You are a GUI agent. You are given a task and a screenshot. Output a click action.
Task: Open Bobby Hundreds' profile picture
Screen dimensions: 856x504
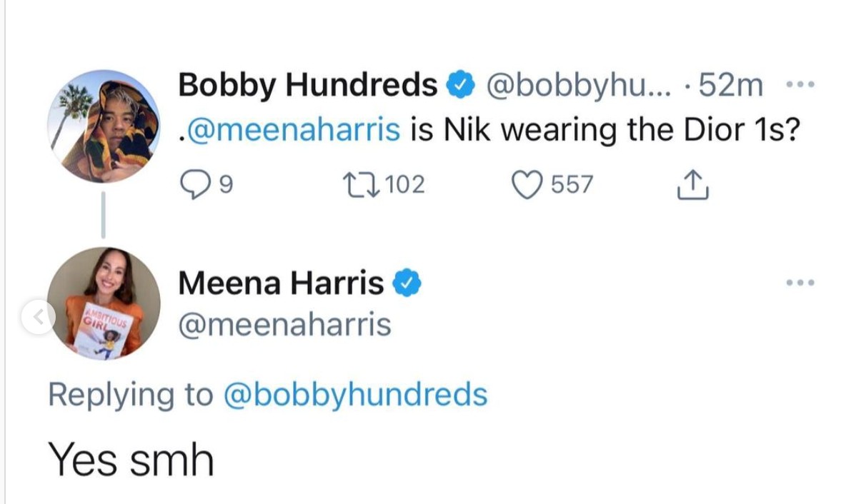[104, 126]
